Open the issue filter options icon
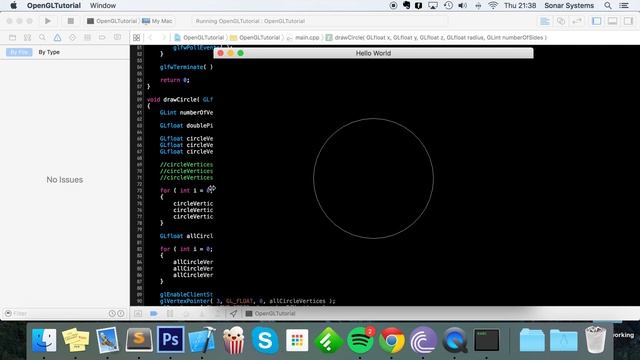Viewport: 640px width, 360px height. 8,313
